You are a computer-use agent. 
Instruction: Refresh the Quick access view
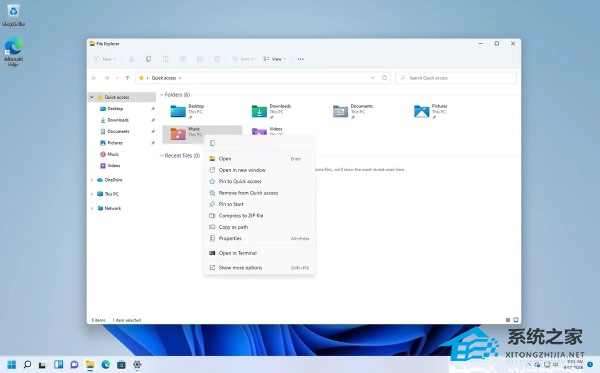(x=384, y=78)
